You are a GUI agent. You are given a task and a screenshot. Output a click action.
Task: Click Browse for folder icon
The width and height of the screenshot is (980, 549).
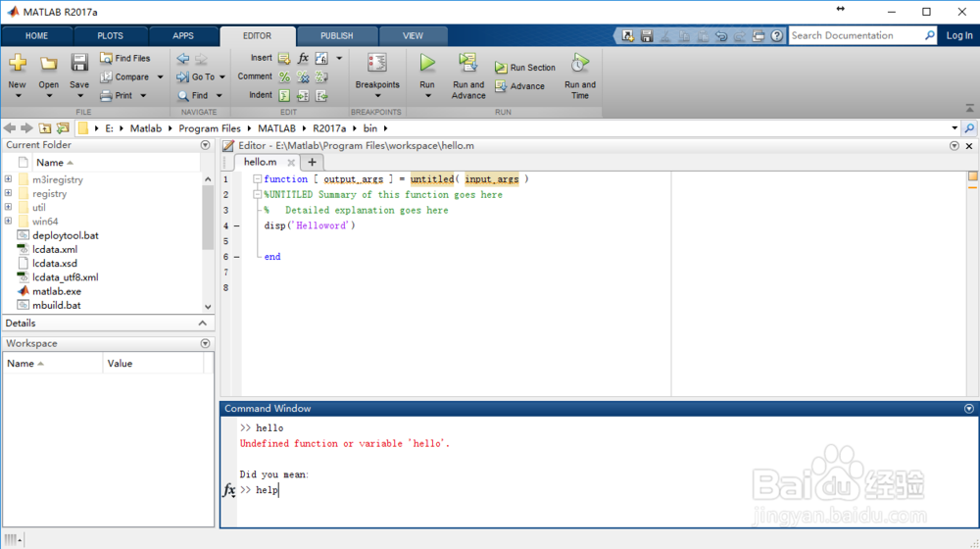pos(63,128)
